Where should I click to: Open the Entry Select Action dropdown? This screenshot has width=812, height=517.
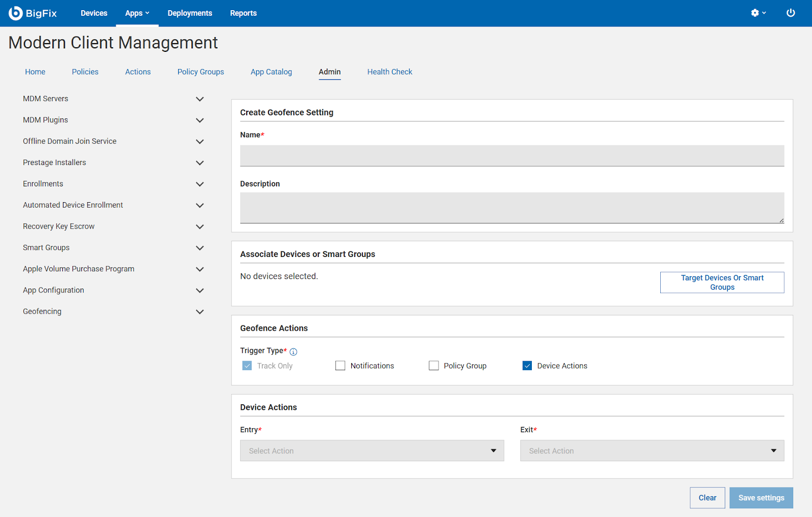[371, 450]
